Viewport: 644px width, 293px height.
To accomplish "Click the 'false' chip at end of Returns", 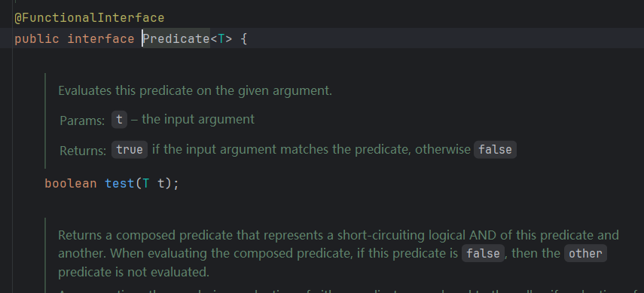I will (x=495, y=150).
